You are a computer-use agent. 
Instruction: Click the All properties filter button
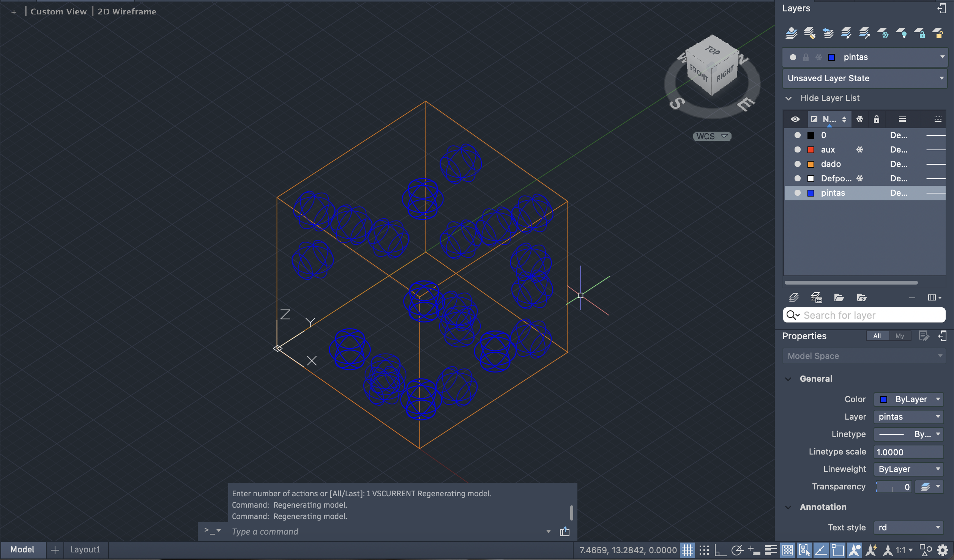pyautogui.click(x=877, y=336)
